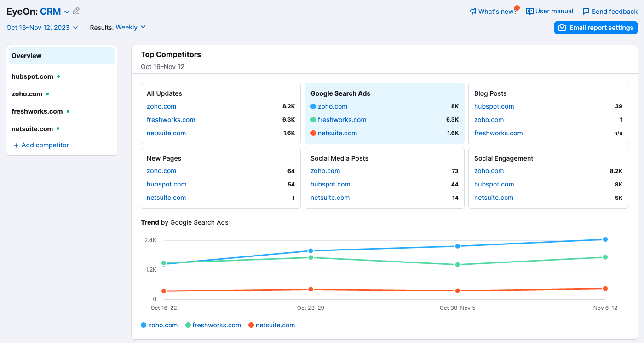Click green swatch beside freshworks.com in Google Search Ads
The height and width of the screenshot is (343, 644).
313,120
